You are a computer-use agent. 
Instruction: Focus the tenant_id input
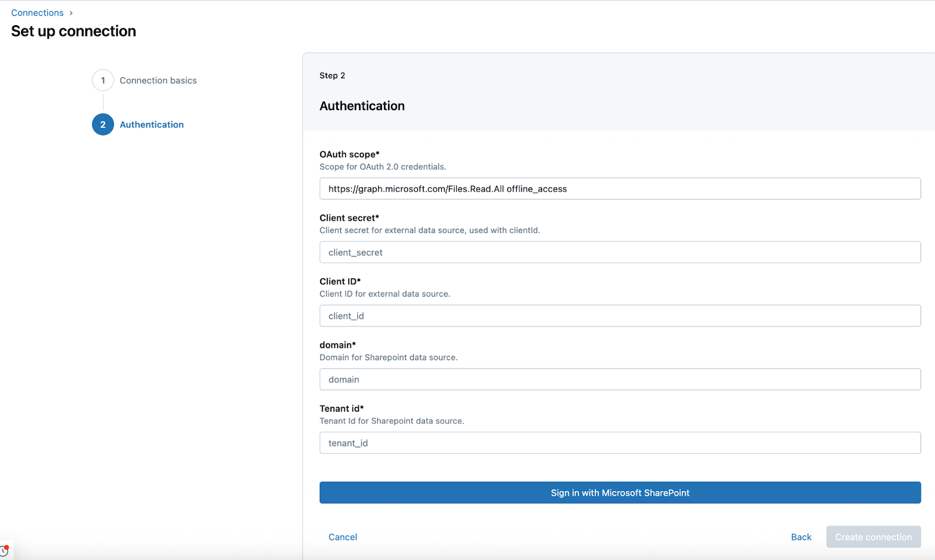(x=619, y=443)
